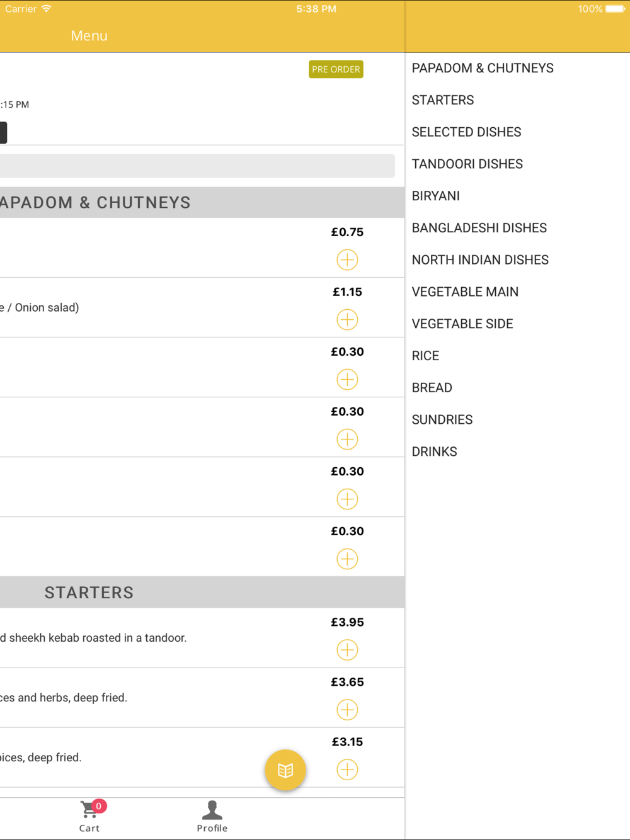The image size is (630, 840).
Task: Click the Menu title in header
Action: [x=89, y=36]
